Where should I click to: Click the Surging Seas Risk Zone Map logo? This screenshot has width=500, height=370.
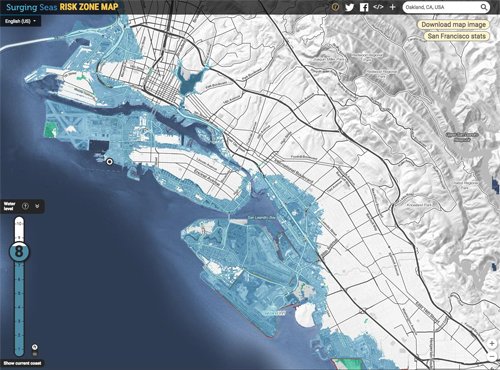pyautogui.click(x=62, y=7)
